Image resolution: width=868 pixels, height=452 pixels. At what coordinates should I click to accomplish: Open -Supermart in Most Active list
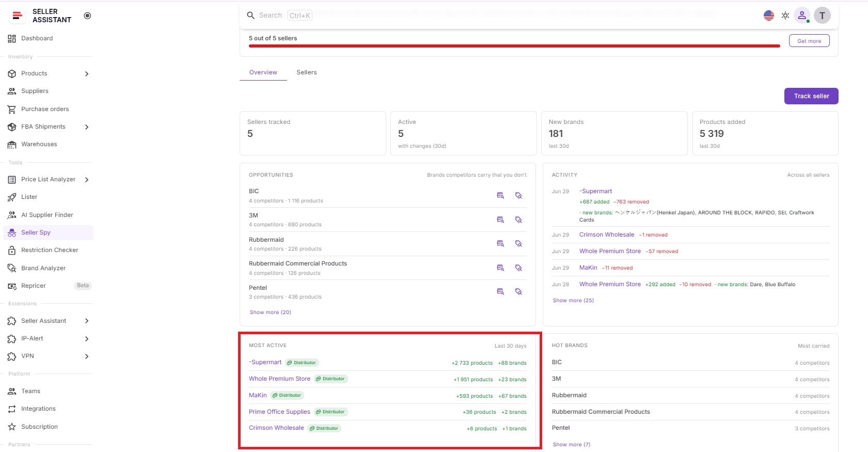[265, 363]
